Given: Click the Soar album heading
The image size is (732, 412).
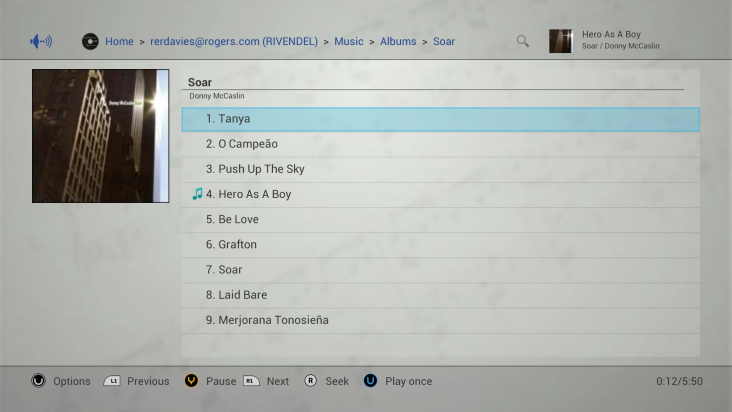Looking at the screenshot, I should (200, 83).
